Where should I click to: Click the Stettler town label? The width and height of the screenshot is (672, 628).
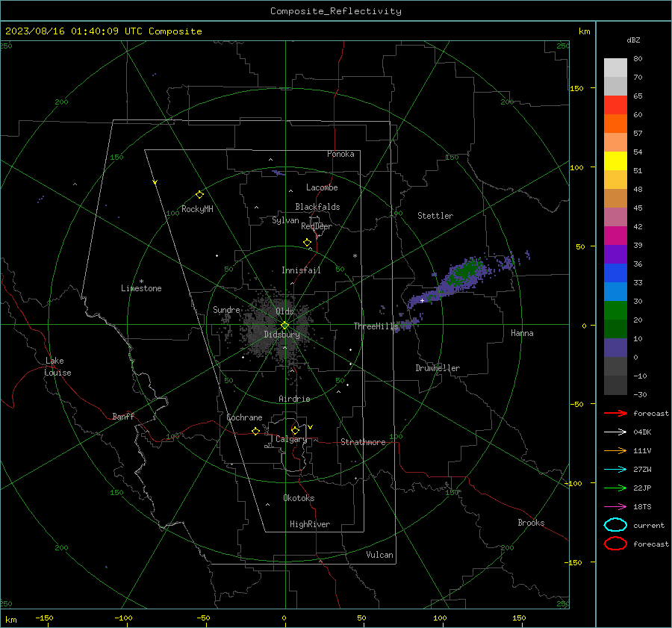[435, 216]
